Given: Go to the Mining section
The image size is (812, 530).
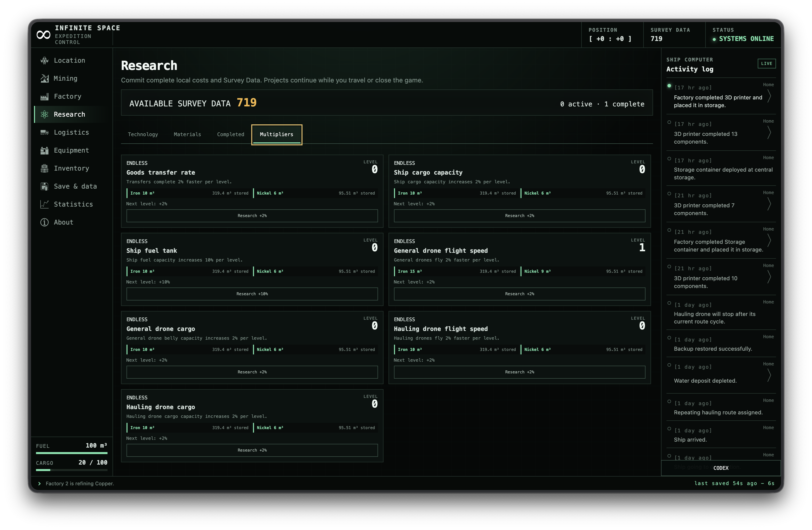Looking at the screenshot, I should (x=72, y=78).
